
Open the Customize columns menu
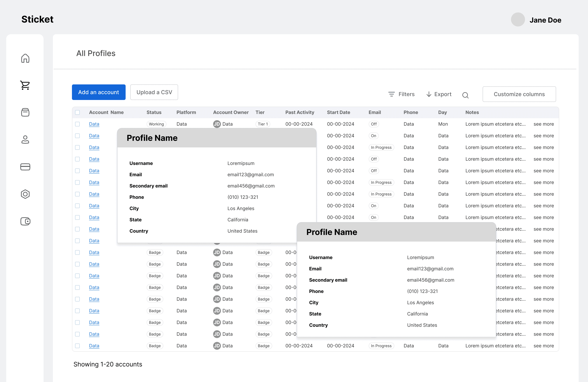point(519,94)
